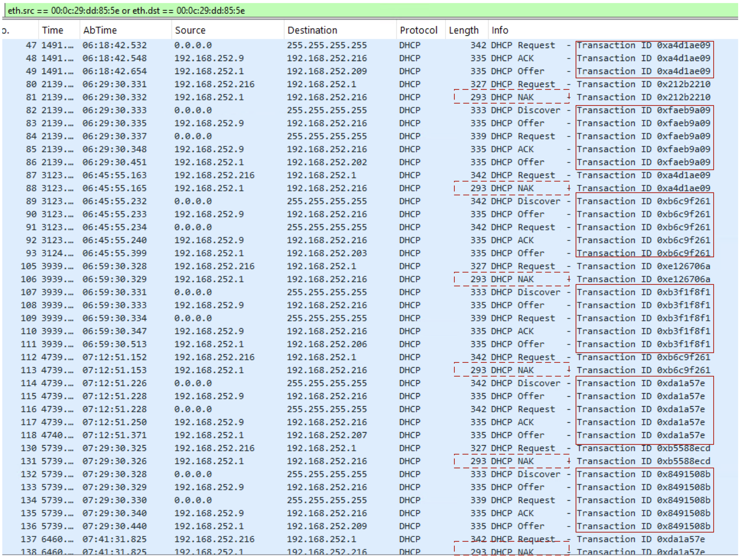Screen dimensions: 743x560
Task: Select packet 135 at time 07:29:30.340
Action: pyautogui.click(x=370, y=513)
